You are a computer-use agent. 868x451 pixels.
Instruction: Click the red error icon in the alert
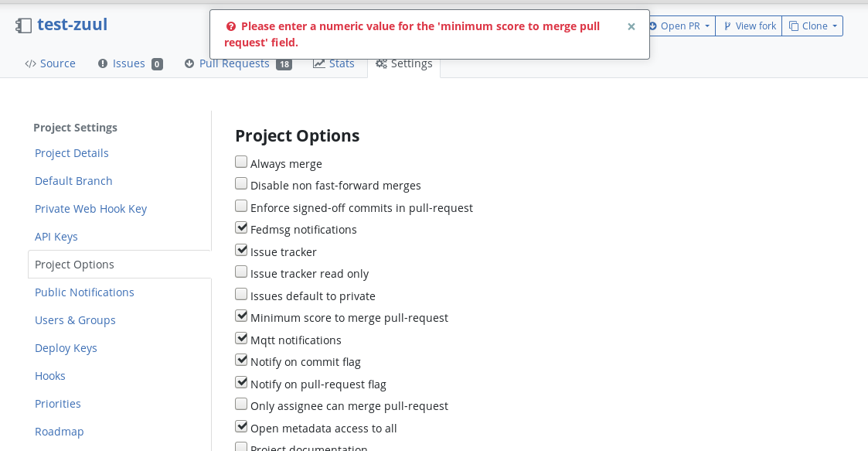[x=231, y=26]
